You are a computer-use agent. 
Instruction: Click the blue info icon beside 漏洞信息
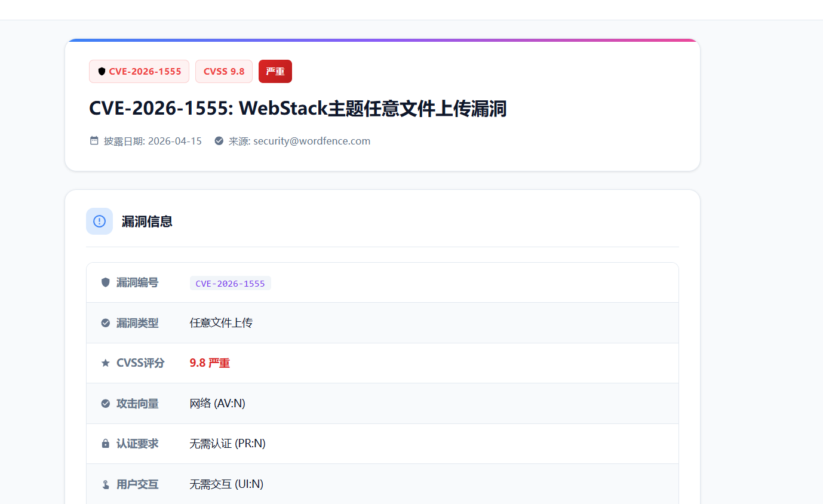pyautogui.click(x=99, y=222)
